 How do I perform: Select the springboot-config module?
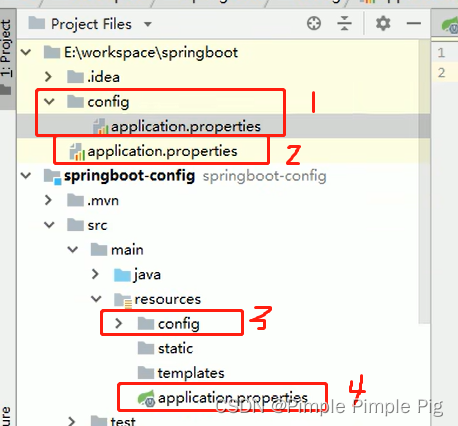point(129,176)
